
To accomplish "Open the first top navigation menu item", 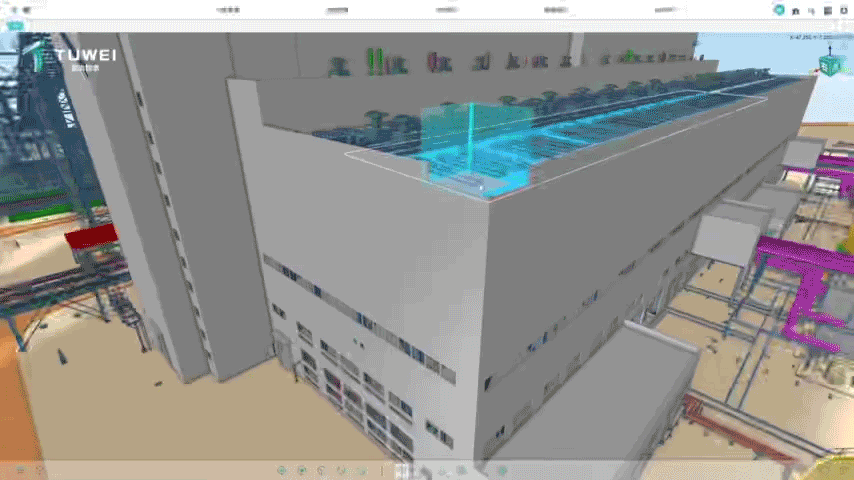I will (229, 9).
